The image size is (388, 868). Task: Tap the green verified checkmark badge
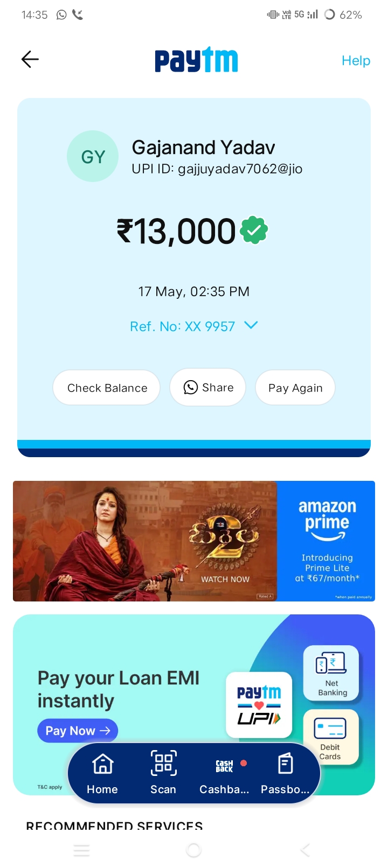point(254,230)
